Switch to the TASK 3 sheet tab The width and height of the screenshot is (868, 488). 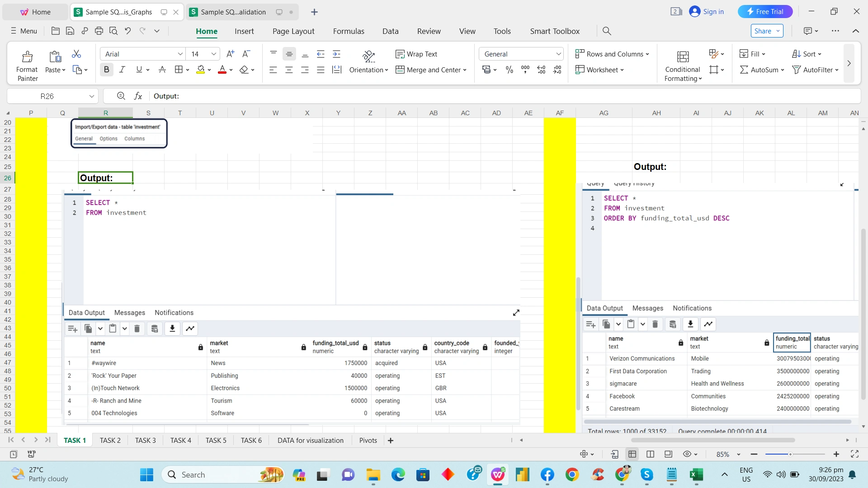pyautogui.click(x=145, y=440)
